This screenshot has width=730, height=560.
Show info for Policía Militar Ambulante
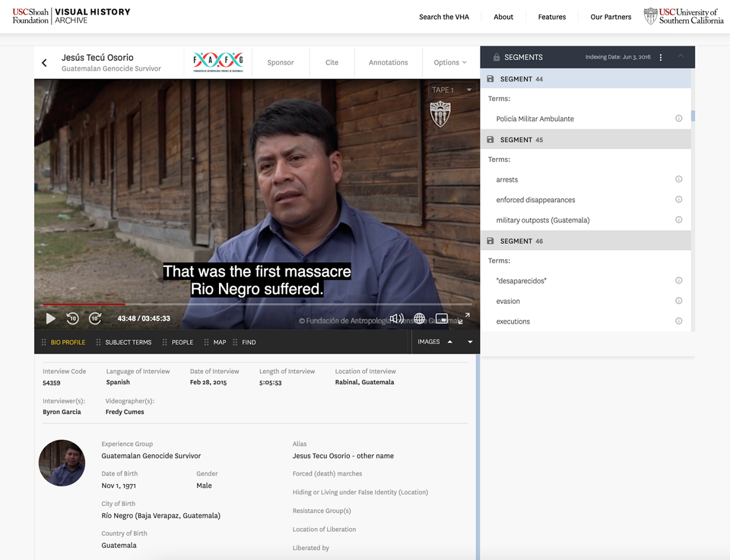(x=679, y=119)
